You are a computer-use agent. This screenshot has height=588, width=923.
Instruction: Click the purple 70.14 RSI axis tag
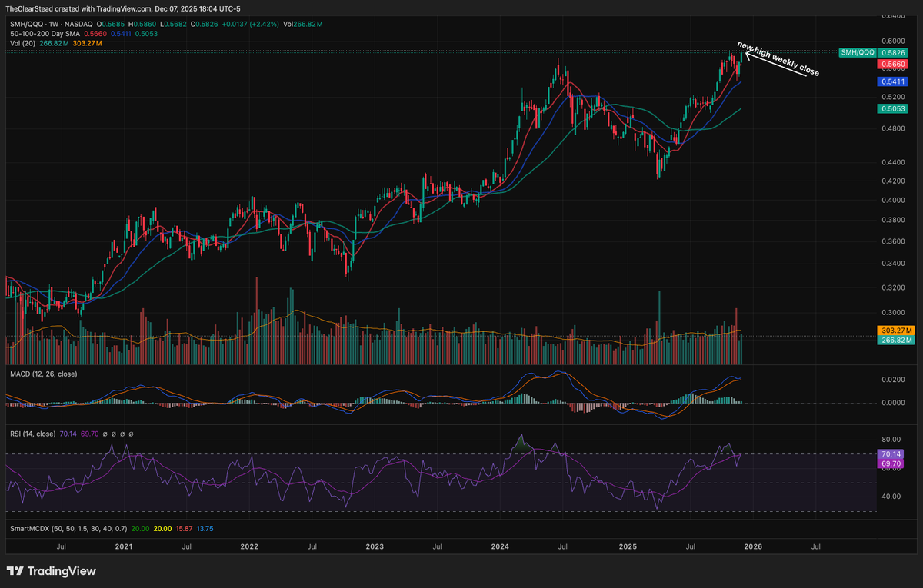click(890, 454)
